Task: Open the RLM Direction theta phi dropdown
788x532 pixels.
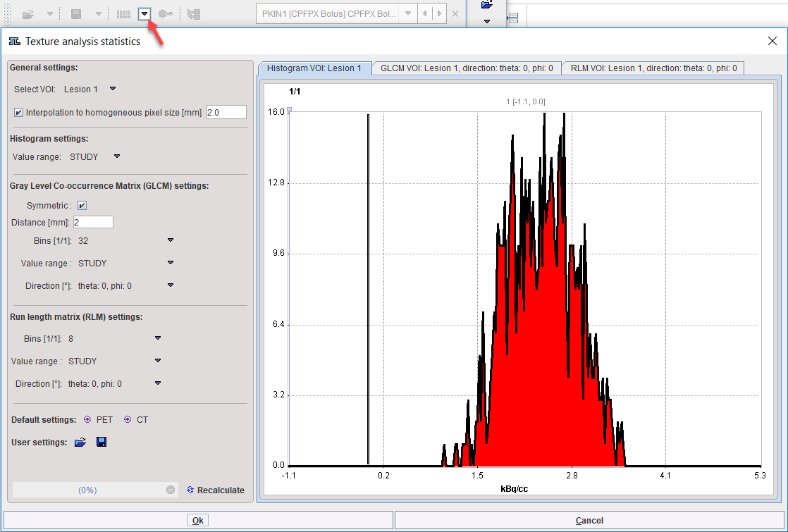Action: point(158,383)
